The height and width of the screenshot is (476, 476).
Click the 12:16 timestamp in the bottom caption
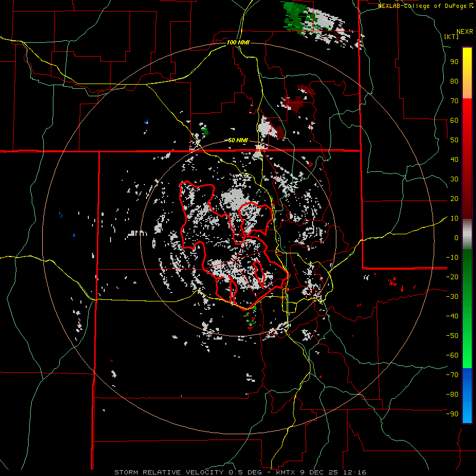(355, 472)
